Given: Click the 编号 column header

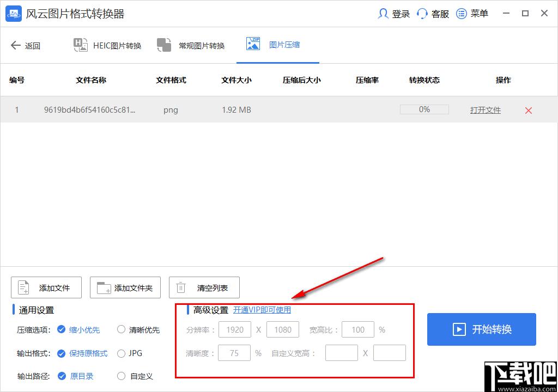Looking at the screenshot, I should (x=17, y=81).
